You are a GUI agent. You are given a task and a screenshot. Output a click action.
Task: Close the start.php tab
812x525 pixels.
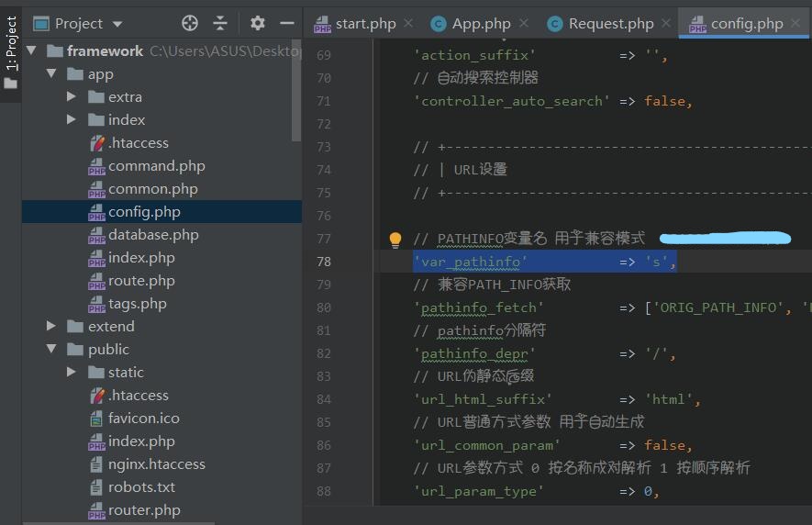click(x=408, y=23)
